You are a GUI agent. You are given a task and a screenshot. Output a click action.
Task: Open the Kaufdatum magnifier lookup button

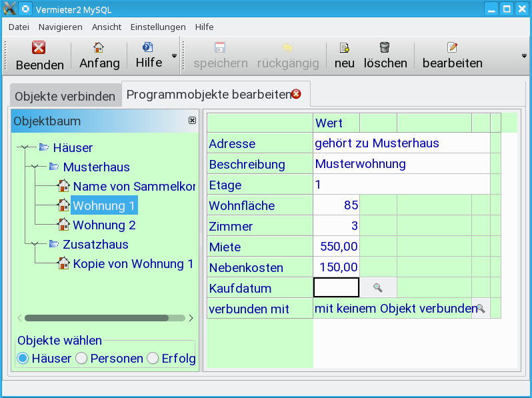point(378,287)
